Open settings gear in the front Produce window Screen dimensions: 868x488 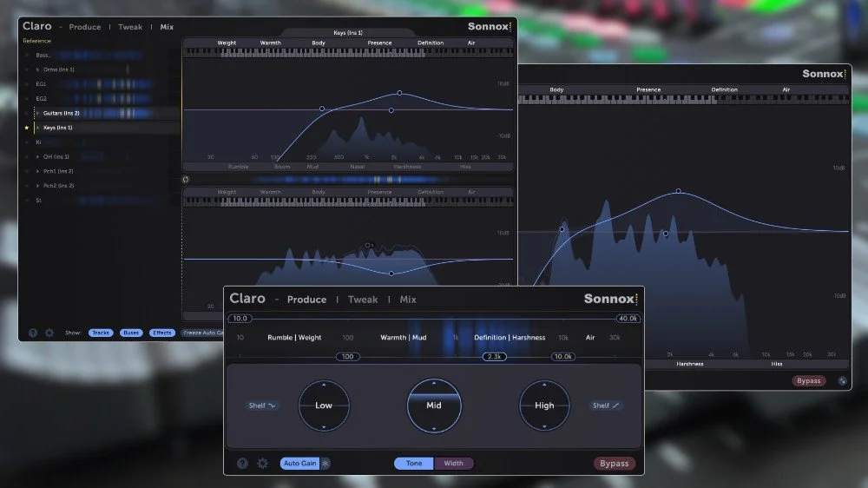(x=262, y=463)
